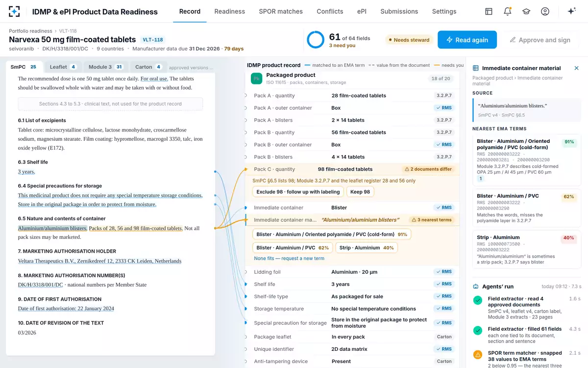Screen dimensions: 588x368
Task: Click Carton badge on Package leaflet row
Action: [444, 337]
